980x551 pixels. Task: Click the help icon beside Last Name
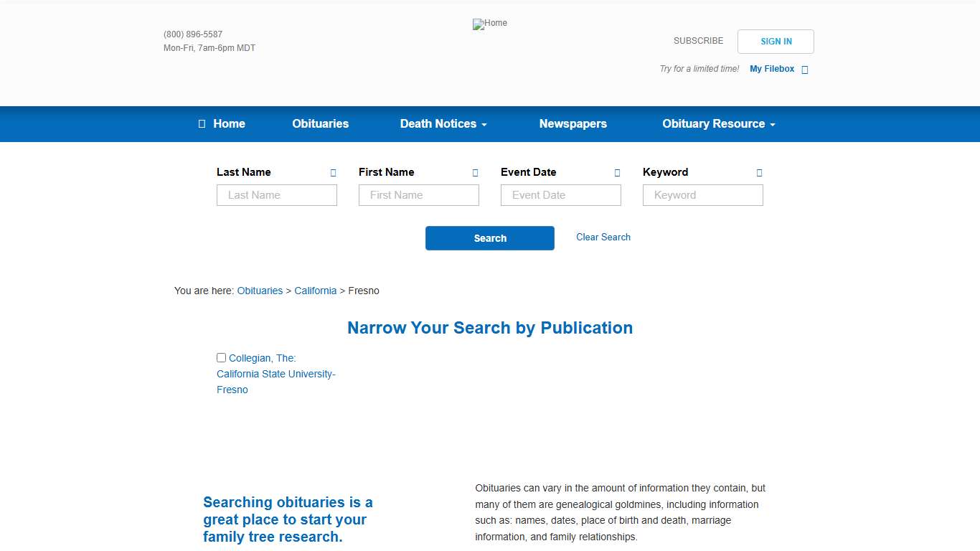(x=333, y=173)
